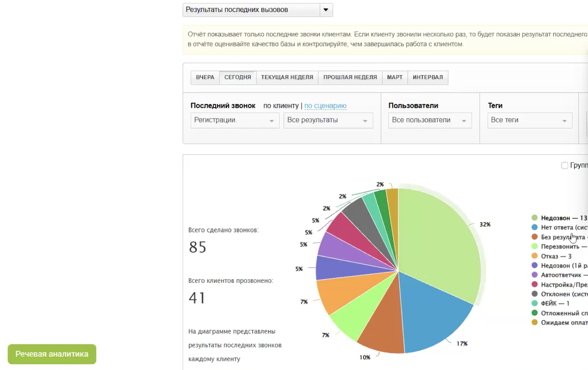Open the 'Все пользователи' dropdown
The width and height of the screenshot is (588, 370).
(430, 120)
